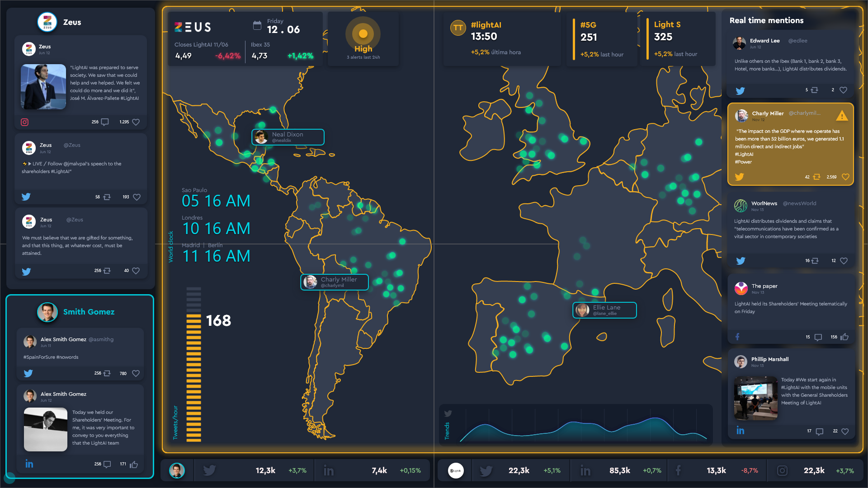
Task: Click LinkedIn icon on Phillip Marshall post
Action: 740,431
